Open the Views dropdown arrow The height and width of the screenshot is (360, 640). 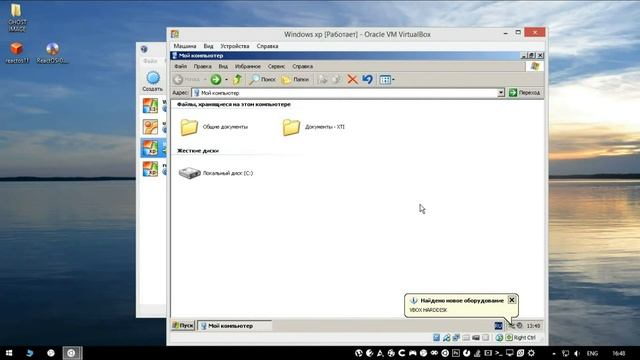pos(393,80)
